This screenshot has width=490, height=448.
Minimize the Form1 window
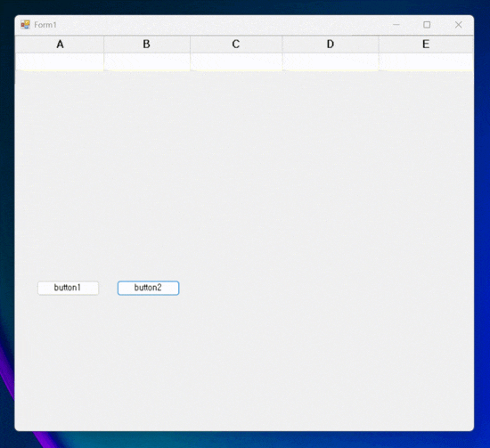pos(396,25)
